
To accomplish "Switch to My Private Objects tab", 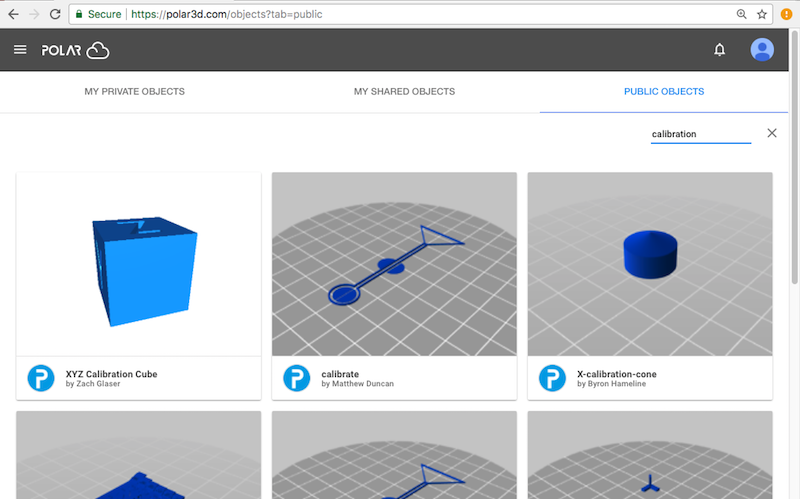I will coord(135,91).
